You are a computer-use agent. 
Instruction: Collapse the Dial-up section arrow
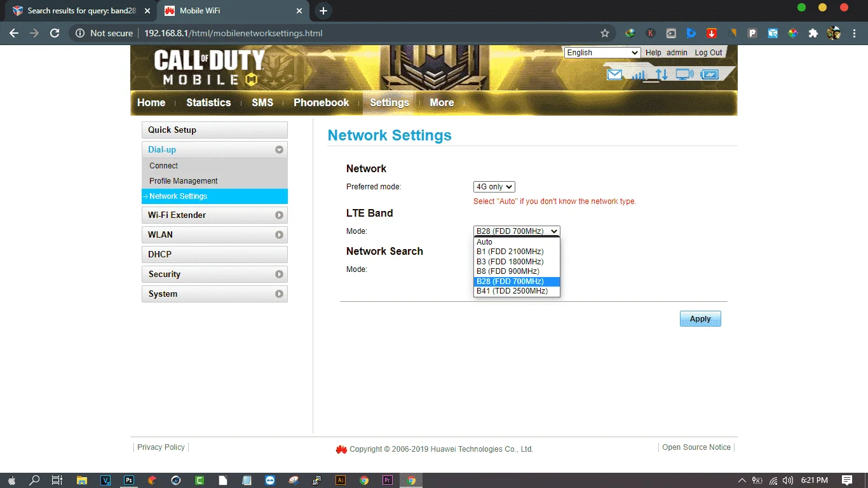pos(279,150)
